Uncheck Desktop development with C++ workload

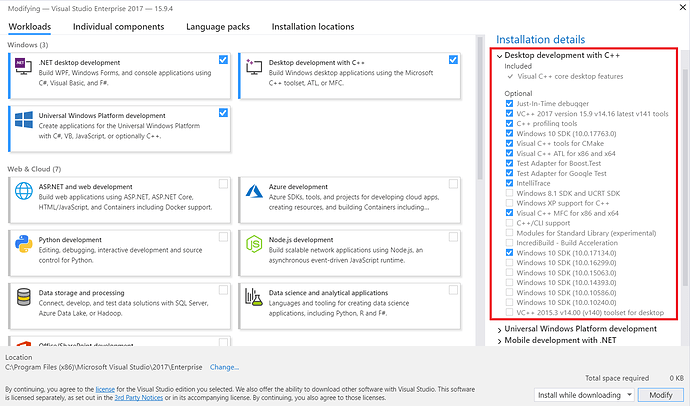(453, 59)
